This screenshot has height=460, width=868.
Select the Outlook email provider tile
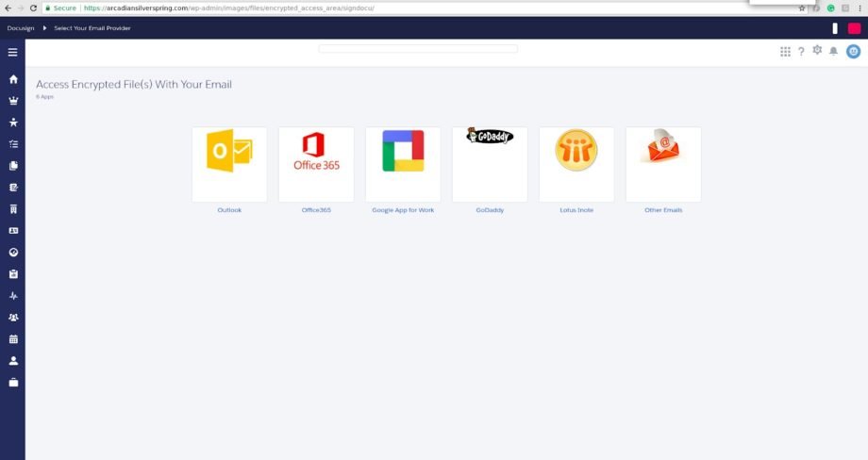pos(229,164)
